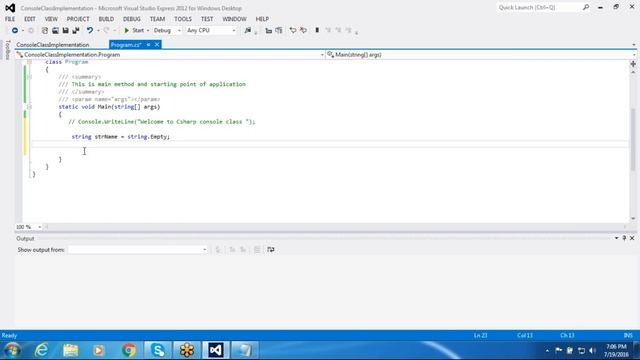The height and width of the screenshot is (360, 640).
Task: Toggle auto-hide pin on Output panel
Action: [x=624, y=238]
